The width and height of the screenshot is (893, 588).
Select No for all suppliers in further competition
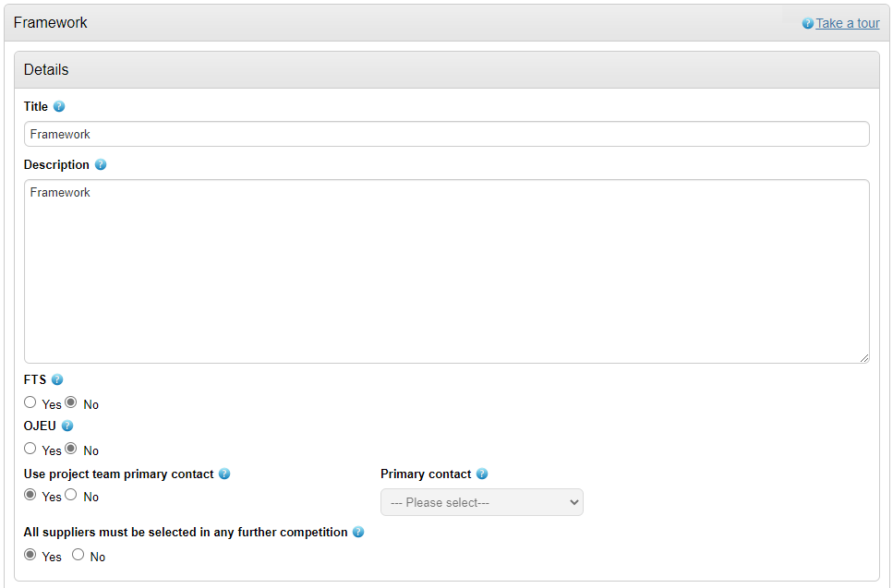(78, 555)
